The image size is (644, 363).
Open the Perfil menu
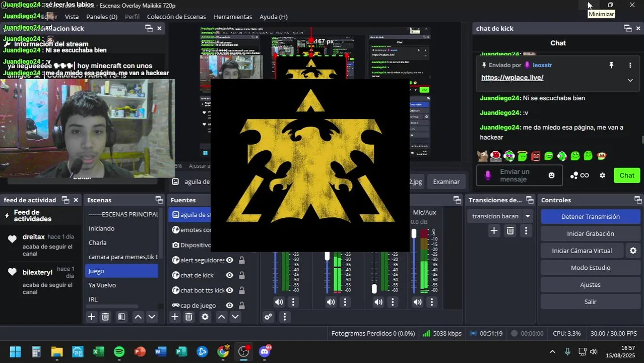[x=132, y=17]
